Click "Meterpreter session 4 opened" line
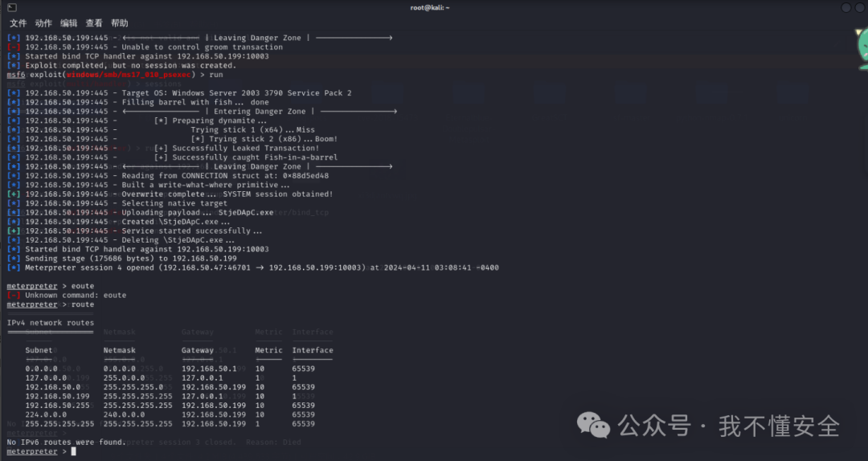This screenshot has height=461, width=868. pos(253,267)
